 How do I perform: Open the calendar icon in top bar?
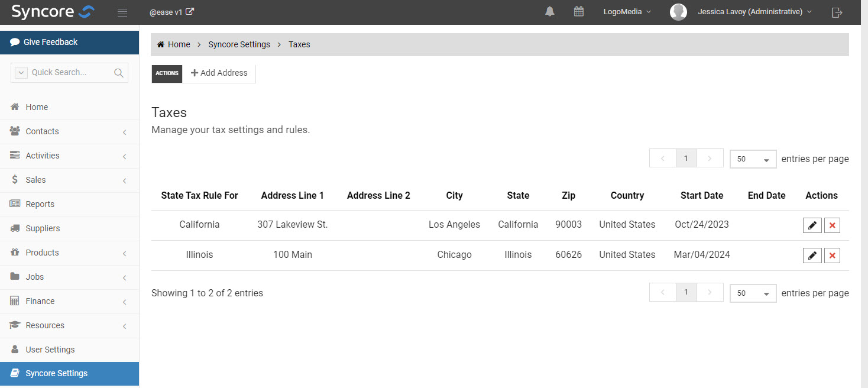[579, 11]
